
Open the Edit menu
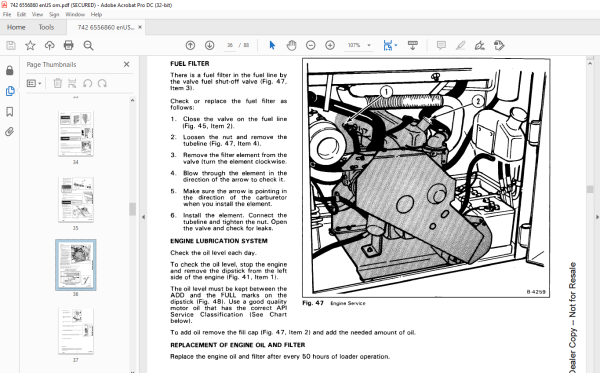coord(21,14)
